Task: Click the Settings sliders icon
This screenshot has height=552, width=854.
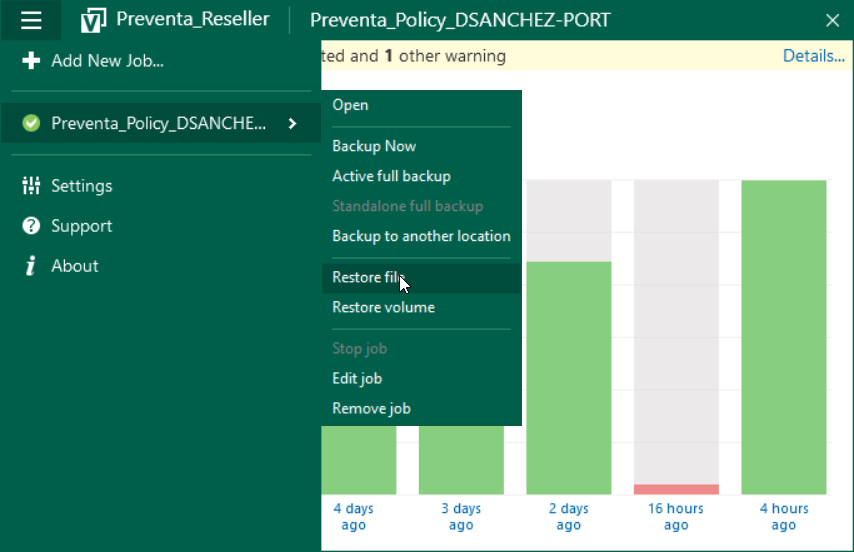Action: [x=31, y=186]
